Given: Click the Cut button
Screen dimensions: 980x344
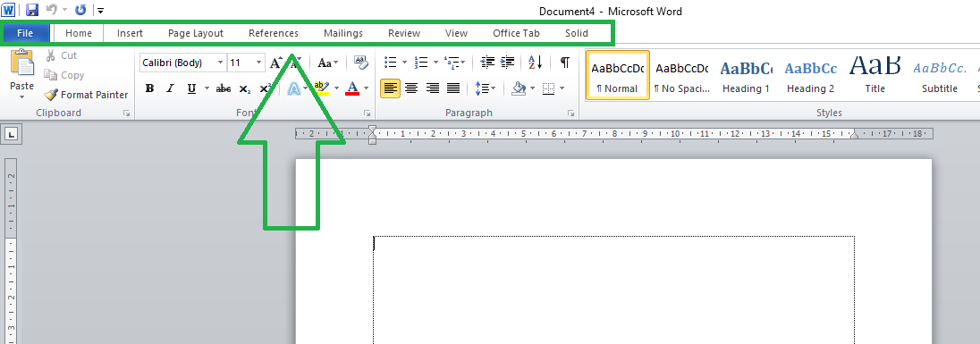Looking at the screenshot, I should point(61,55).
